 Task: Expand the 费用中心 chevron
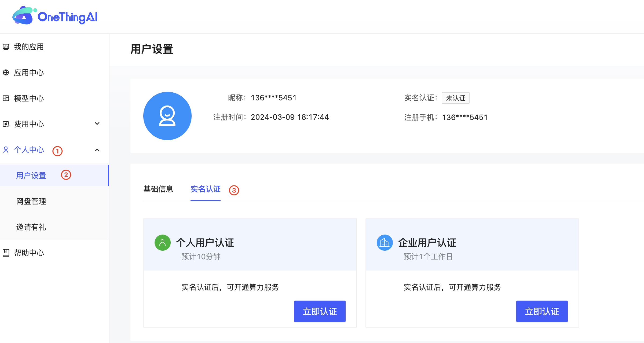(97, 123)
